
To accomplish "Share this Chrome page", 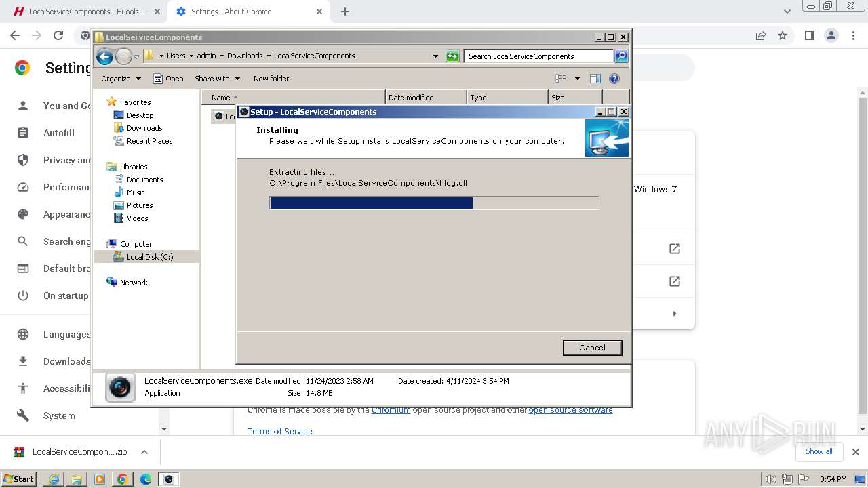I will (761, 35).
